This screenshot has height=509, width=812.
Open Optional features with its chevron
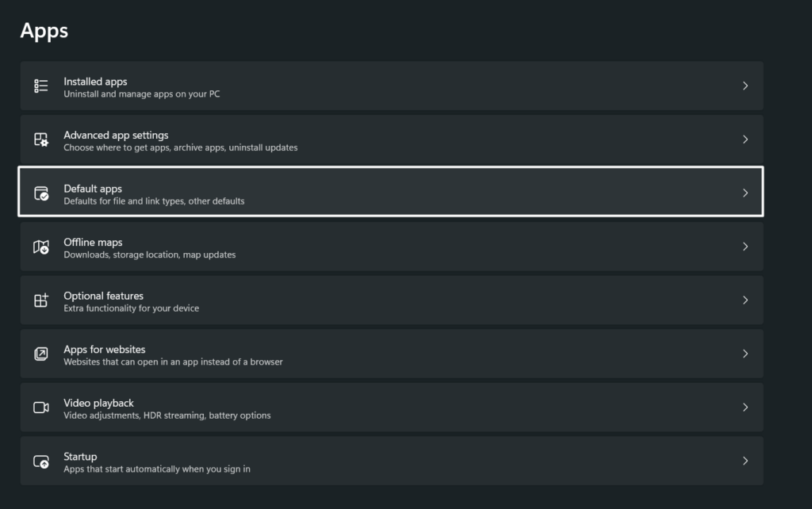pyautogui.click(x=745, y=300)
